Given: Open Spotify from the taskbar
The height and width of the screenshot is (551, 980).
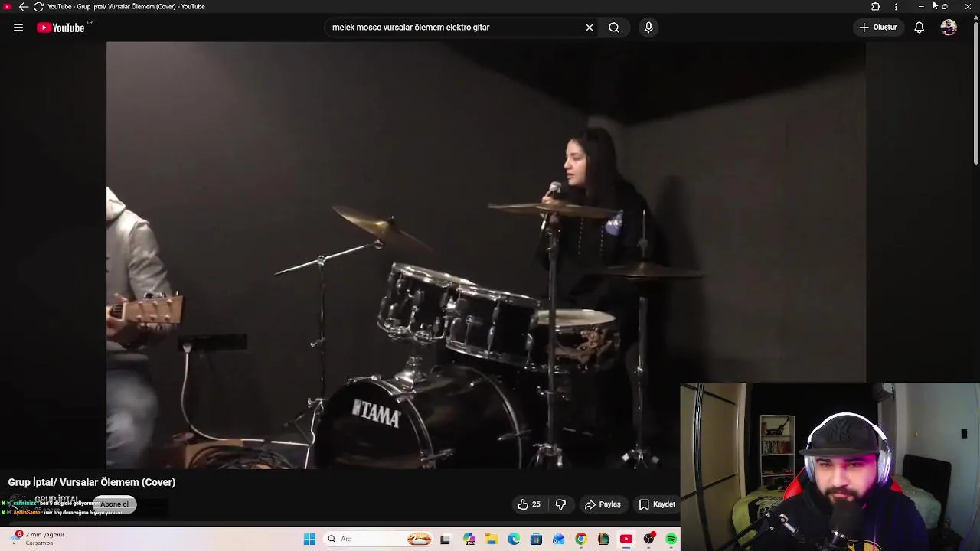Looking at the screenshot, I should [671, 540].
